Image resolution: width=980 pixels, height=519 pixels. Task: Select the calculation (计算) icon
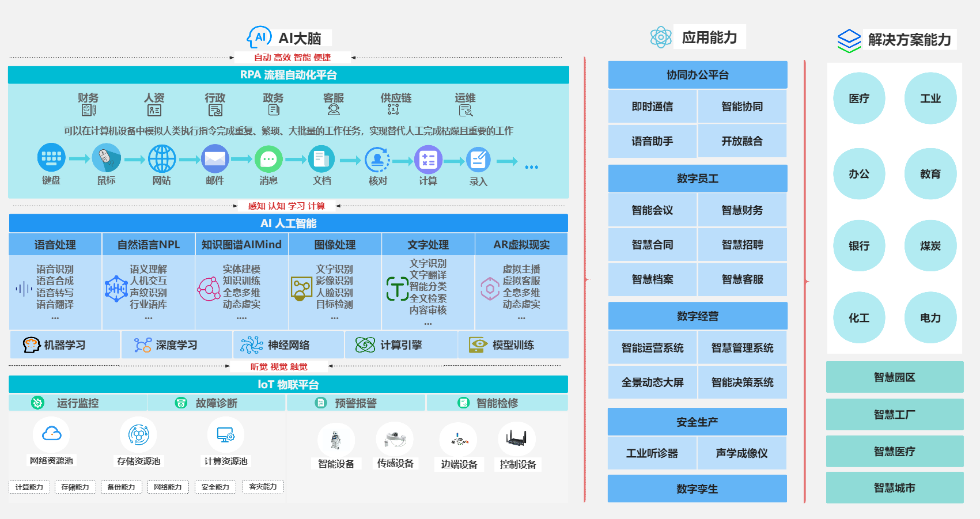coord(428,160)
